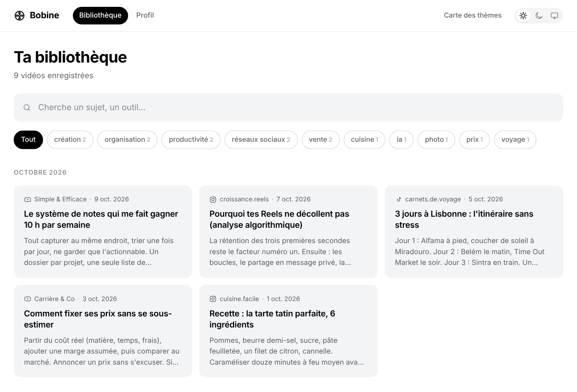Screen dimensions: 577x392
Task: Open the Bibliothèque tab
Action: click(100, 15)
